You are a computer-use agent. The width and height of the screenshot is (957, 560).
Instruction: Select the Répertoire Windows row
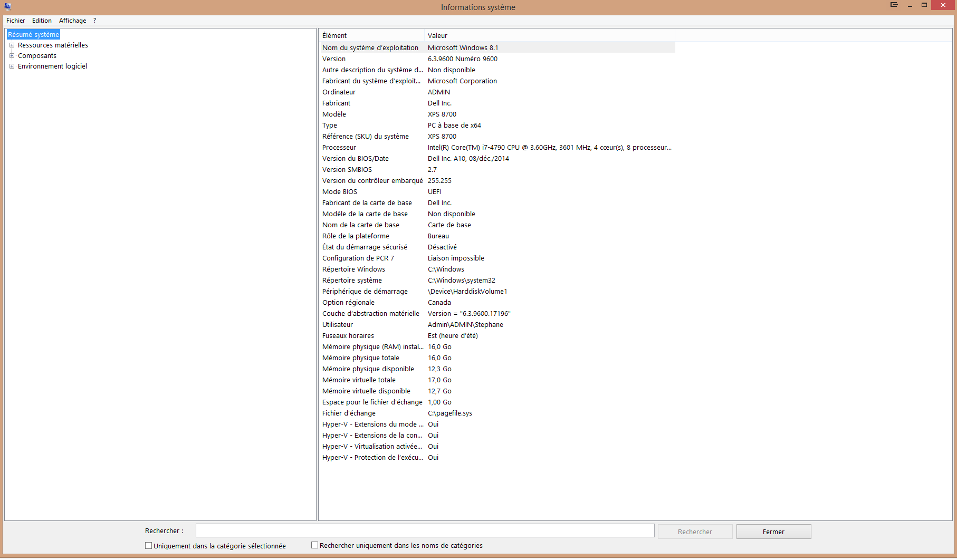[497, 269]
